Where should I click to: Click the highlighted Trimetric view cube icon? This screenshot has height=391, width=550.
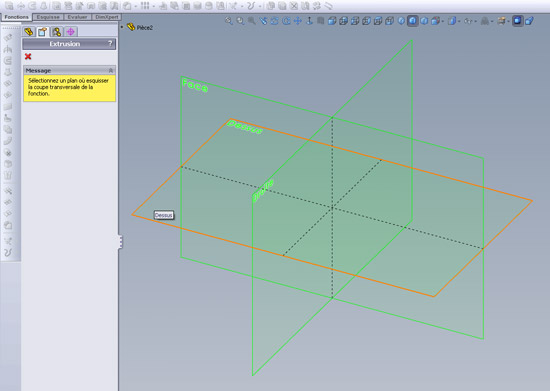tap(412, 21)
